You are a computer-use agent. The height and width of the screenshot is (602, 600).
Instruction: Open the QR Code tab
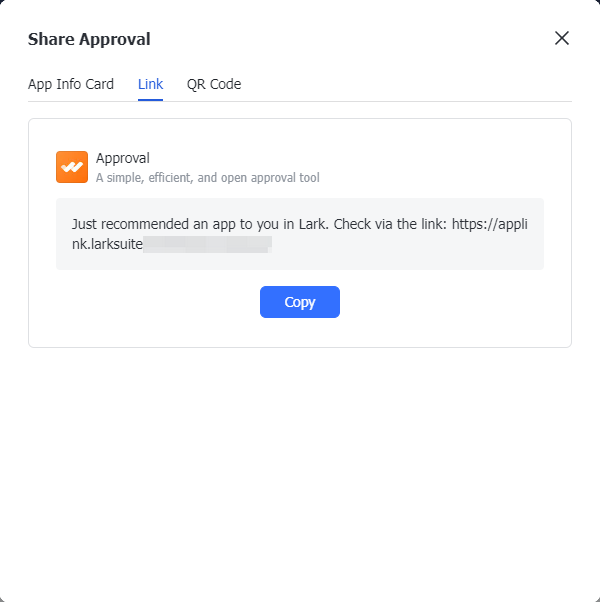coord(214,84)
